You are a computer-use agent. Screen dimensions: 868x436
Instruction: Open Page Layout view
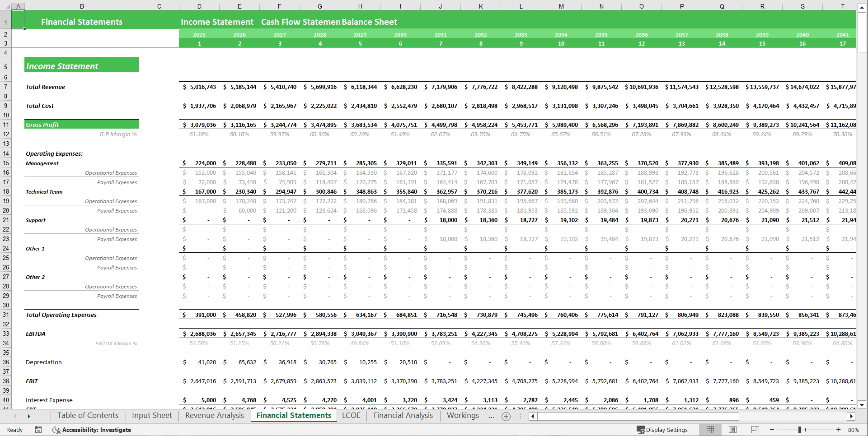732,430
